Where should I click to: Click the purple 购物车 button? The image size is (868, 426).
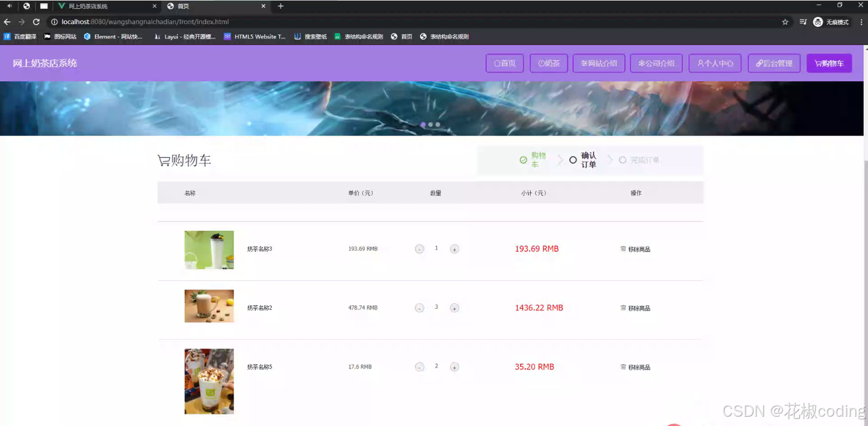(x=829, y=63)
